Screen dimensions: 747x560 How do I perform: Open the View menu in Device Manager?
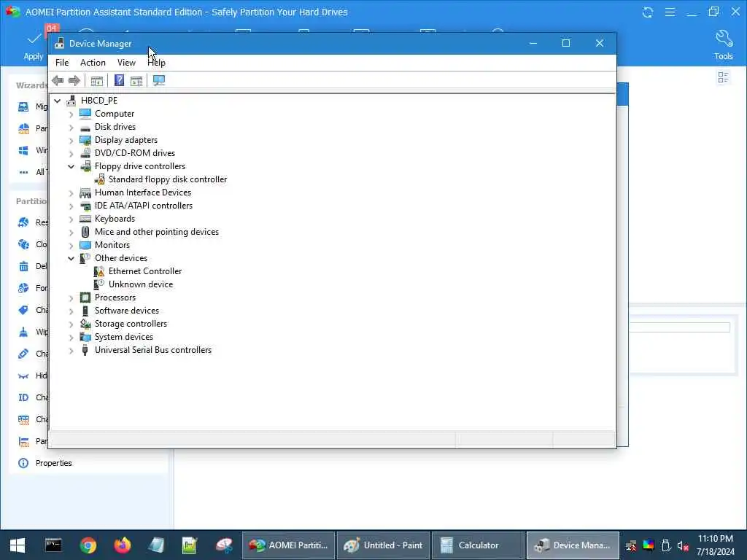point(126,63)
